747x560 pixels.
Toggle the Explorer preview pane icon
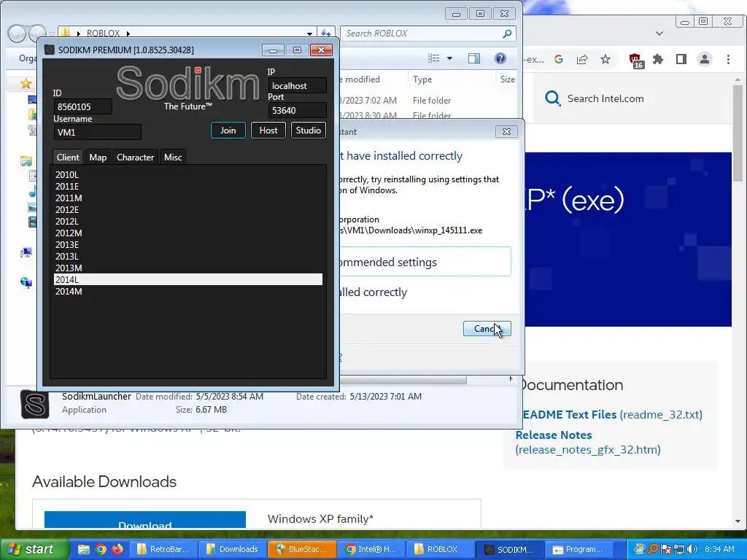pyautogui.click(x=474, y=58)
